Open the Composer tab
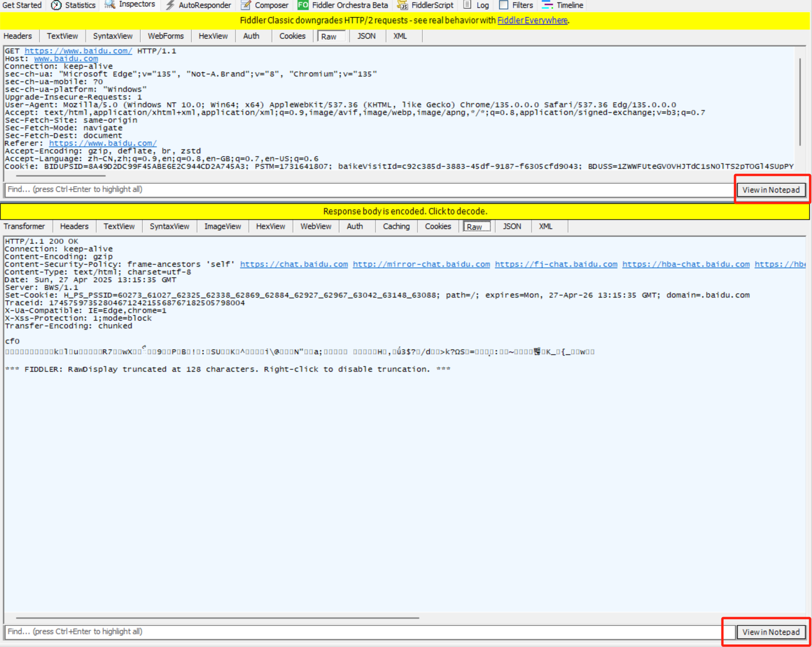This screenshot has width=812, height=647. [271, 5]
